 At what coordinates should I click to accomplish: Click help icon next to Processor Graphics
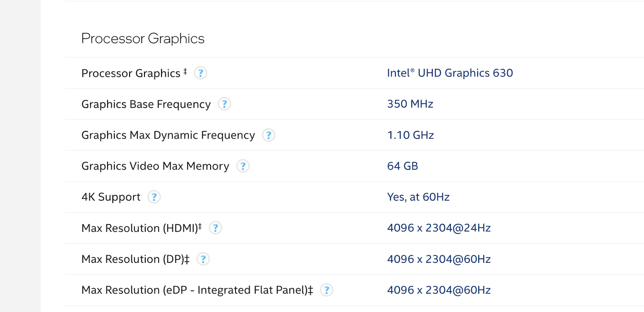(x=200, y=73)
